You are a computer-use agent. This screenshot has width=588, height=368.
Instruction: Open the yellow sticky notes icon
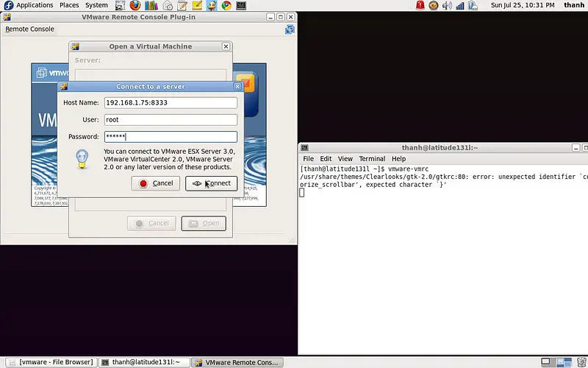pos(197,5)
